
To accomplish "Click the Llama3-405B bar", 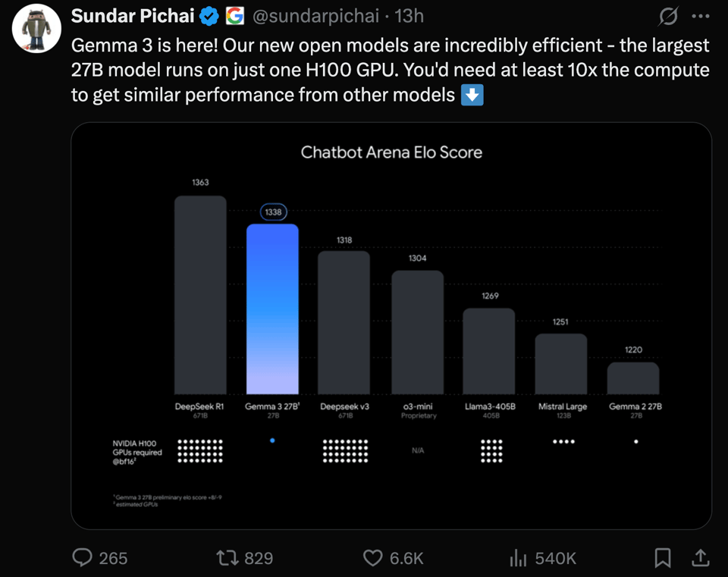I will [489, 351].
